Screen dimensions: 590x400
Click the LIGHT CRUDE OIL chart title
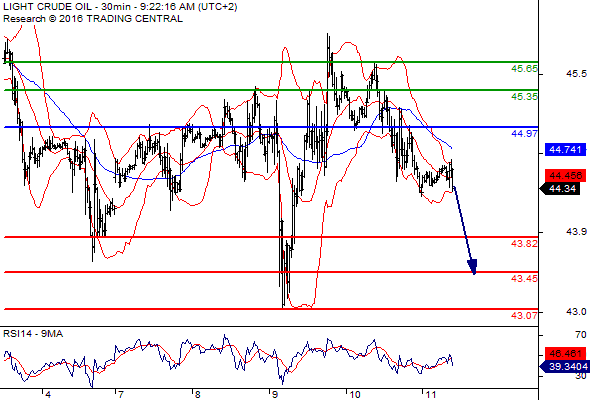48,7
